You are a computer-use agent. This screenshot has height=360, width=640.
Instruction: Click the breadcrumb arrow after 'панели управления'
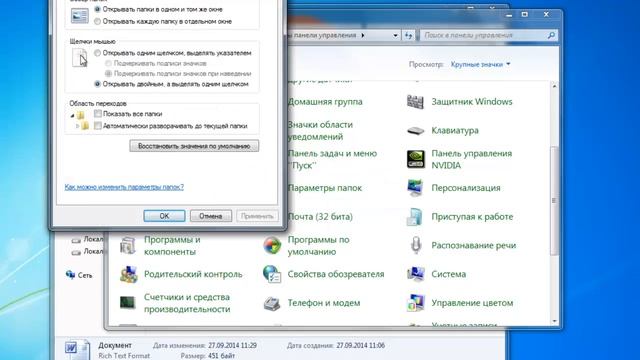[362, 36]
